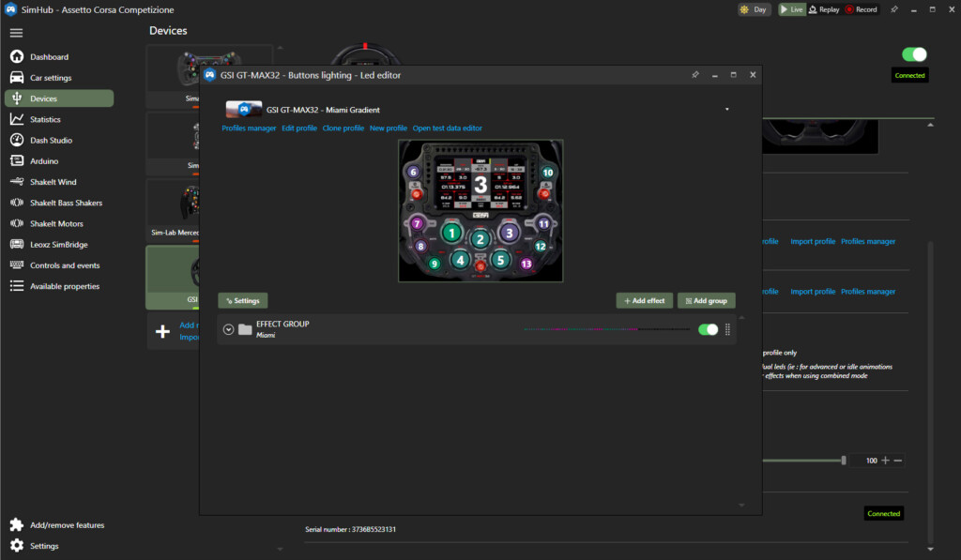
Task: Pin the Led editor window
Action: 694,75
